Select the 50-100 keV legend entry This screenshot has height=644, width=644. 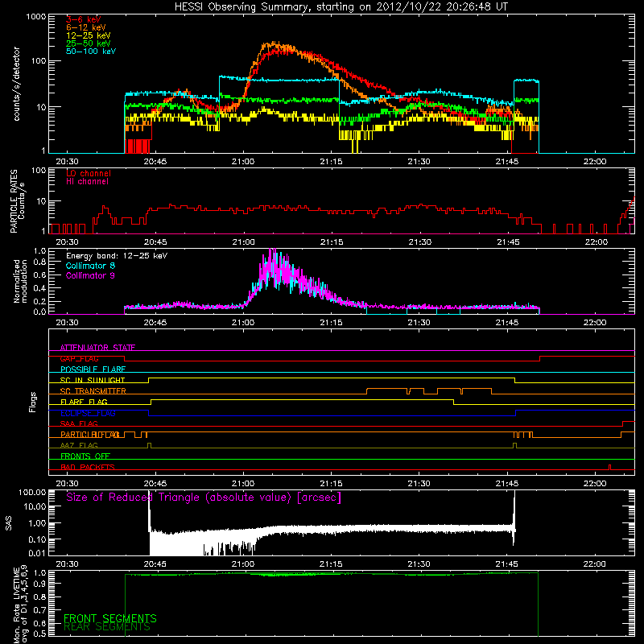click(91, 52)
